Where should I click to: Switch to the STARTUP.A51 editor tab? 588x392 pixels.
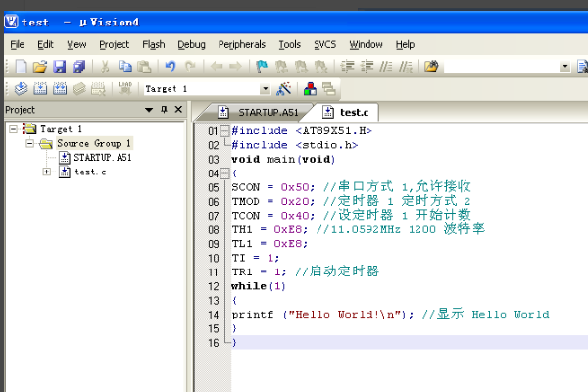point(258,112)
